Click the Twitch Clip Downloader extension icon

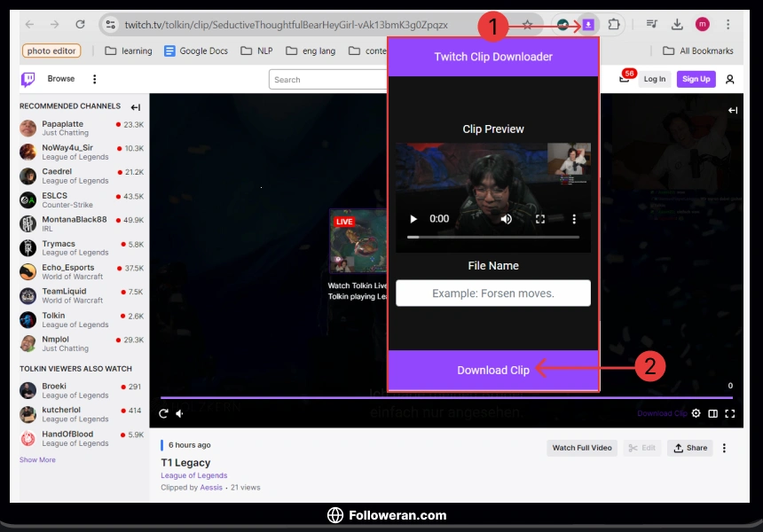click(587, 25)
